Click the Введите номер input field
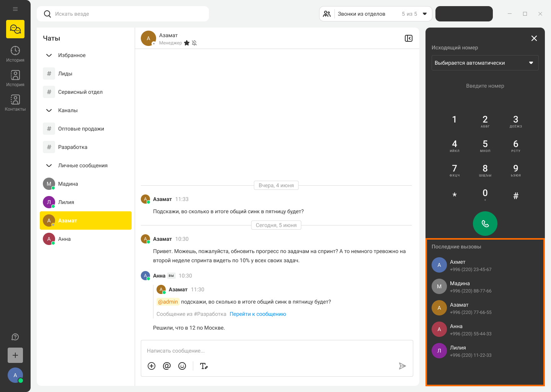Screen dimensions: 551x392 tap(485, 86)
